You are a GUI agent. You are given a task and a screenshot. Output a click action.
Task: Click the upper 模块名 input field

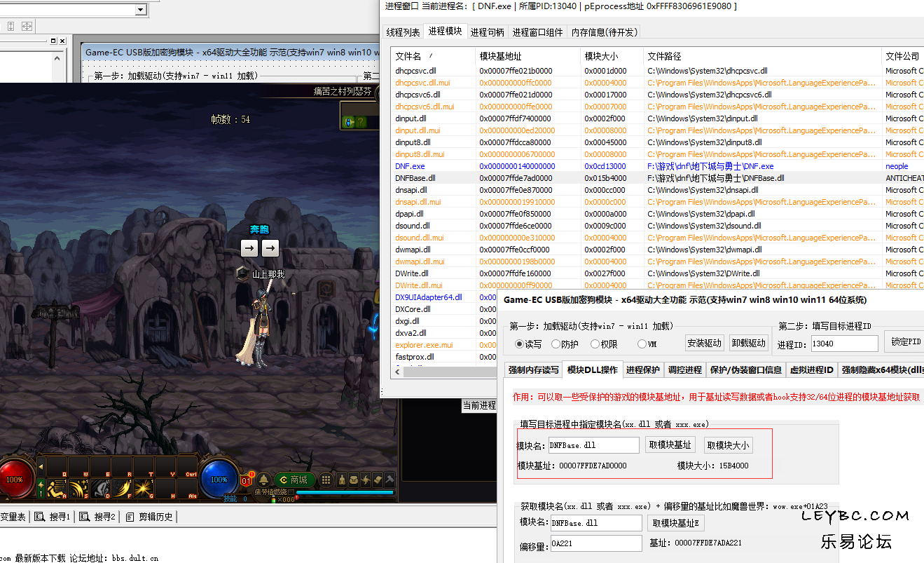[593, 445]
